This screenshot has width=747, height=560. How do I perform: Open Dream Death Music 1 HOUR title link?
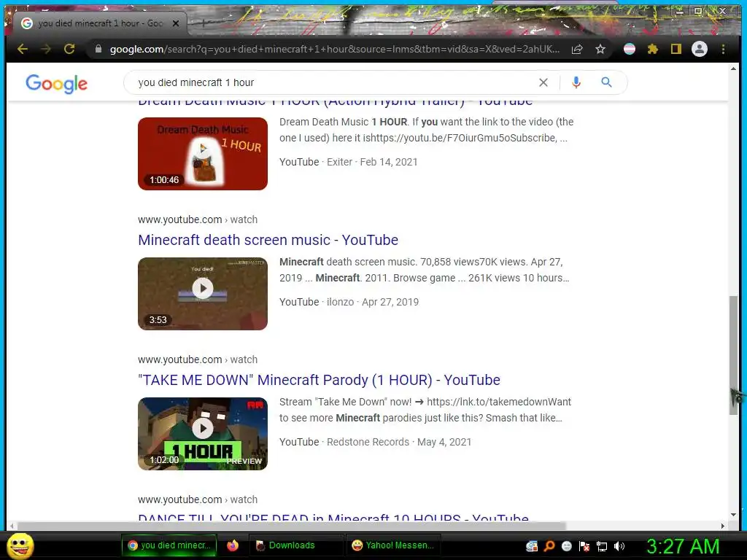pyautogui.click(x=335, y=102)
